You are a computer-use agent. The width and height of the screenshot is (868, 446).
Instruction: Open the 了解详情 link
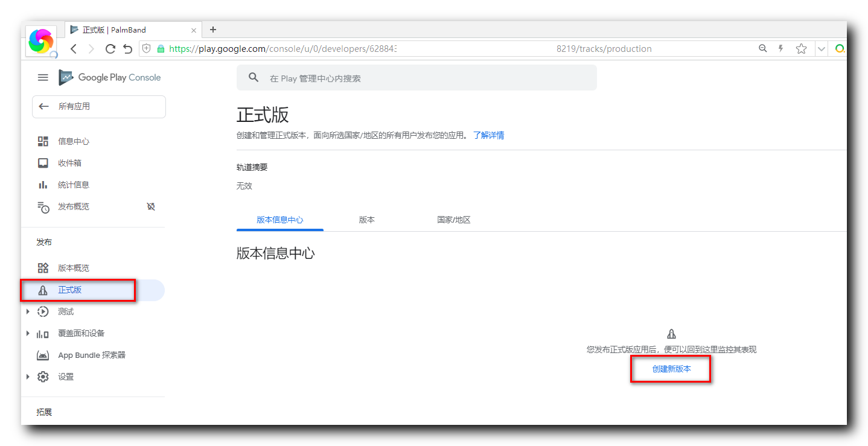click(488, 135)
